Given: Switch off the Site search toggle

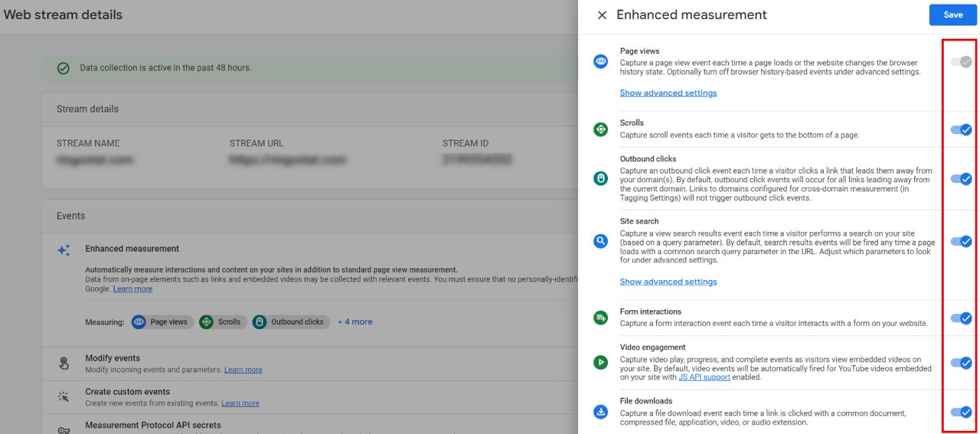Looking at the screenshot, I should 961,241.
